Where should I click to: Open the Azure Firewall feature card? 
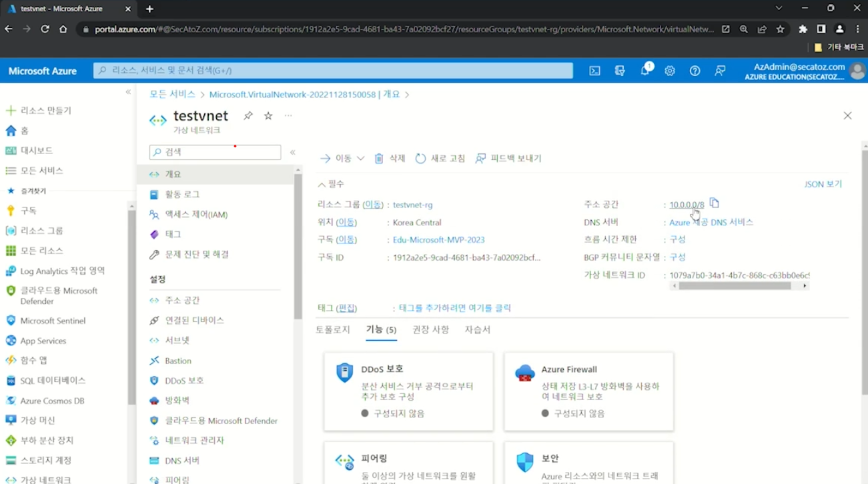click(588, 391)
